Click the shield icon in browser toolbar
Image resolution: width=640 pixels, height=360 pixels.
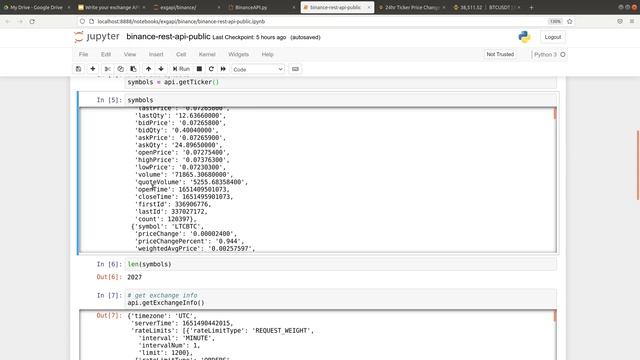620,21
